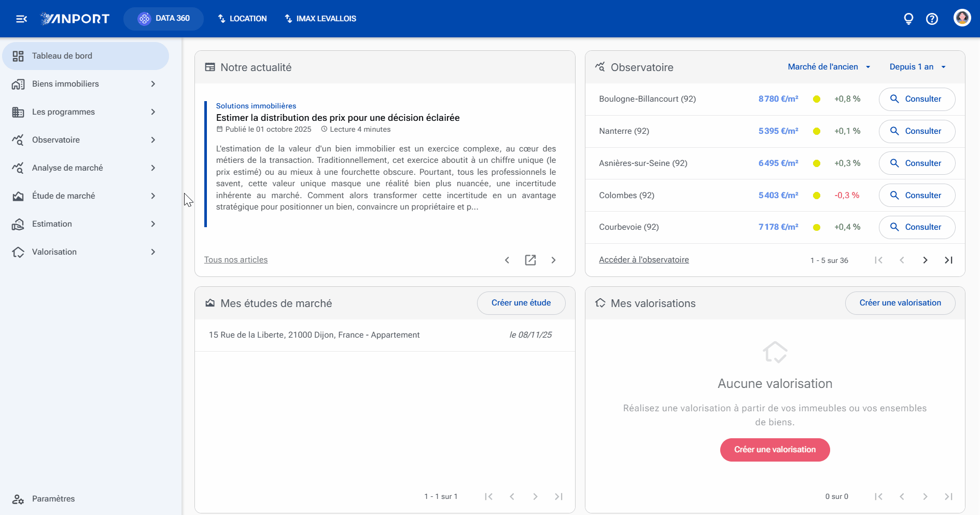Screen dimensions: 980x515
Task: Open the help question mark icon
Action: click(x=932, y=19)
